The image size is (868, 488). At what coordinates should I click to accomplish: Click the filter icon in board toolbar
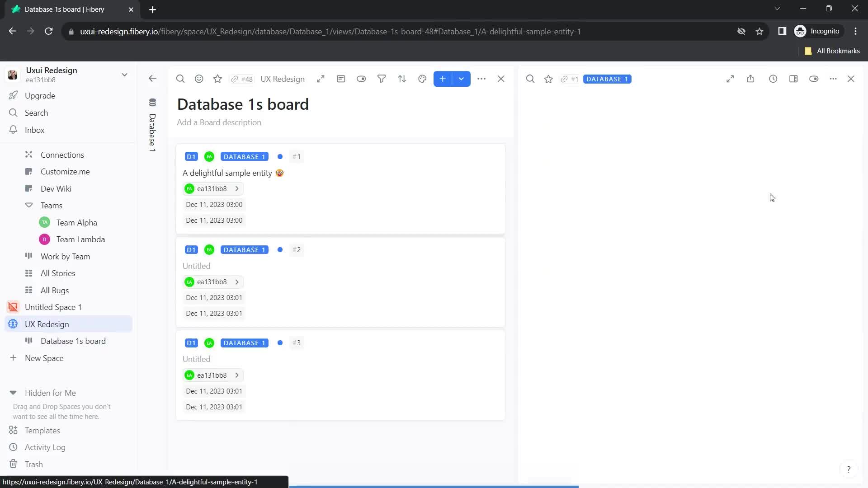[x=382, y=78]
